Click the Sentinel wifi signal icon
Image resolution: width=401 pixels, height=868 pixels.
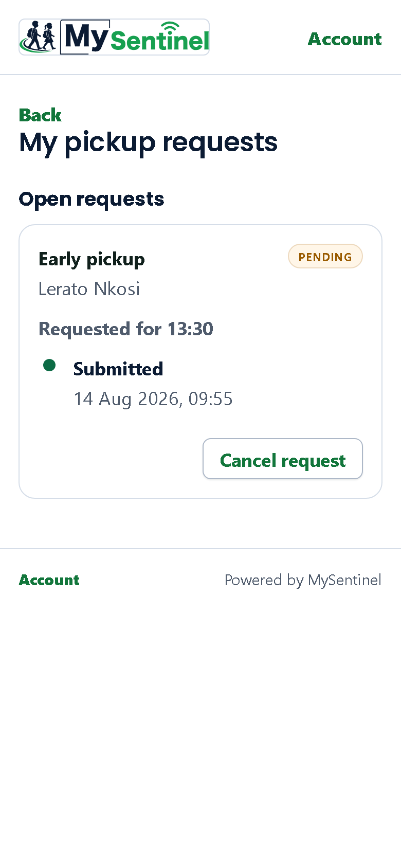[x=170, y=27]
